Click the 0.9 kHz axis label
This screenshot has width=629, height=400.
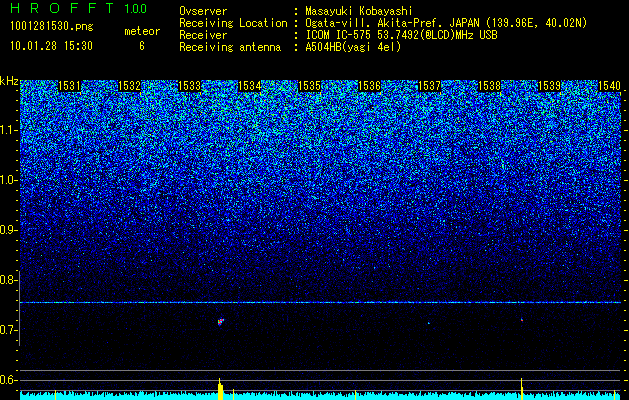click(x=9, y=230)
